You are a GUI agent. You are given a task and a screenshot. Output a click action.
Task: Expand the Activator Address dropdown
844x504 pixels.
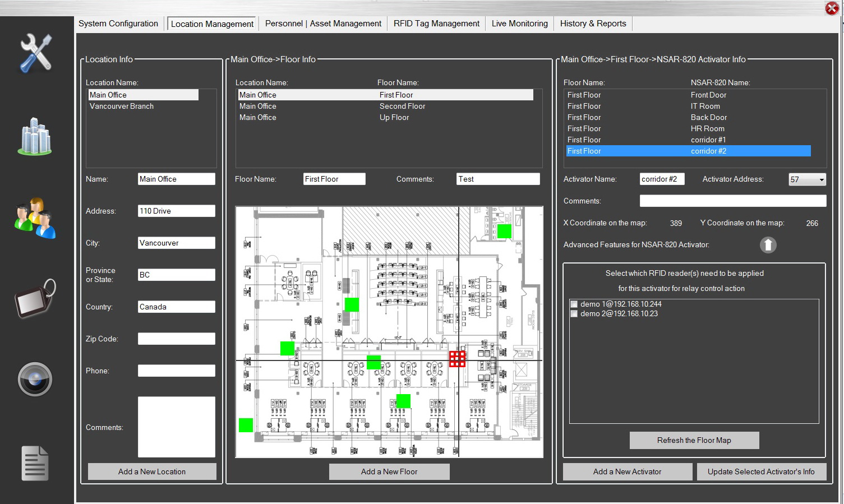821,180
